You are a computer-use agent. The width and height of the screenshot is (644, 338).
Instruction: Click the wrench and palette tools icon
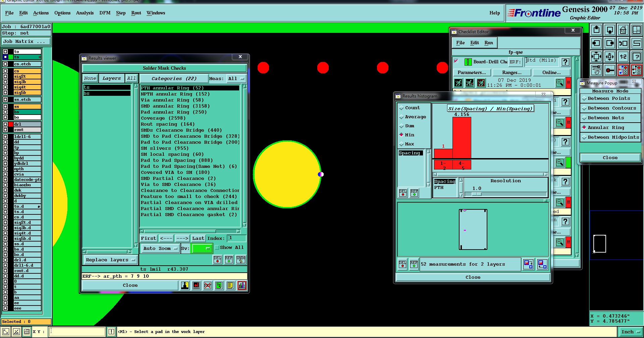coord(596,70)
